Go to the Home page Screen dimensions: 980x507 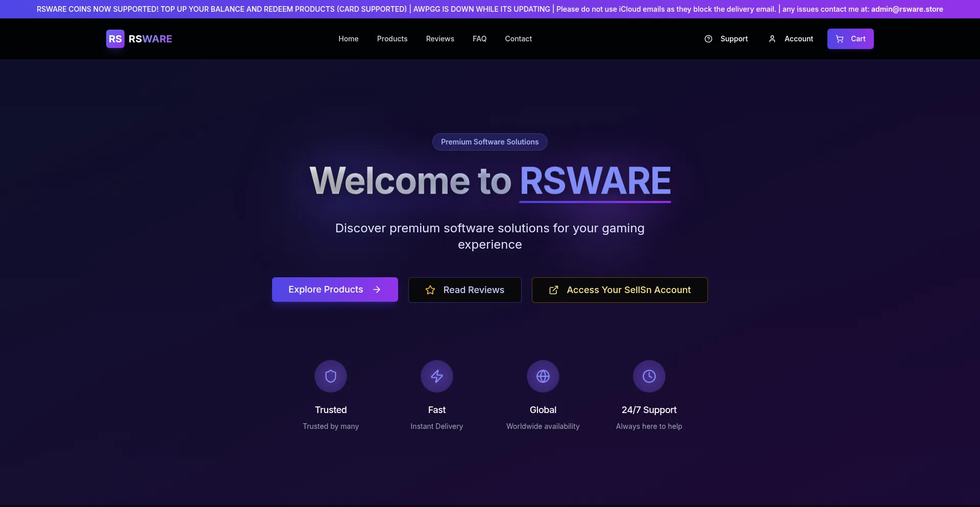tap(348, 39)
